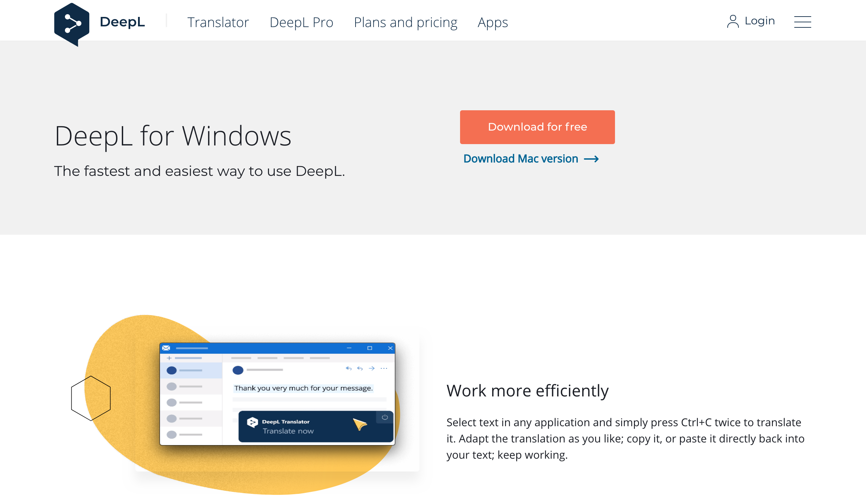Image resolution: width=866 pixels, height=504 pixels.
Task: Click the DeepL Pro tab
Action: click(302, 22)
